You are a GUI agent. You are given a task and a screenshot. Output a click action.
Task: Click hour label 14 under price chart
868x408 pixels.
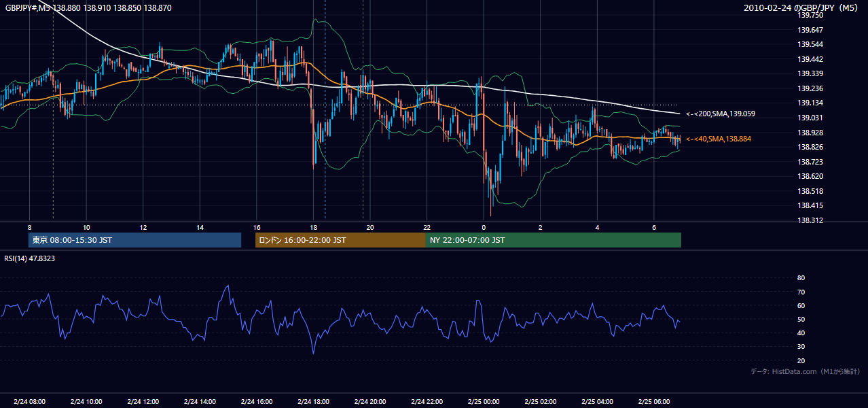tap(200, 227)
